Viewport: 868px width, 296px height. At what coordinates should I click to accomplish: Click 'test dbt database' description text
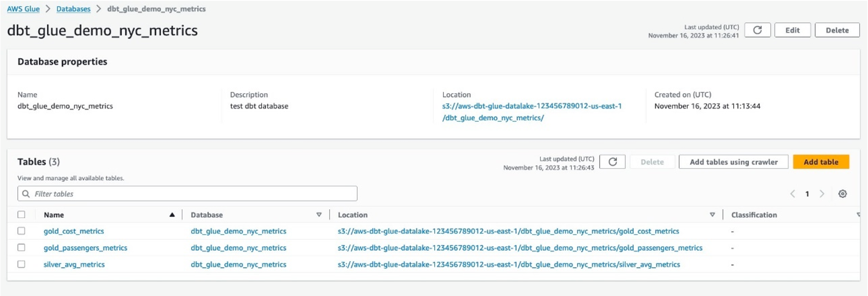pyautogui.click(x=259, y=106)
